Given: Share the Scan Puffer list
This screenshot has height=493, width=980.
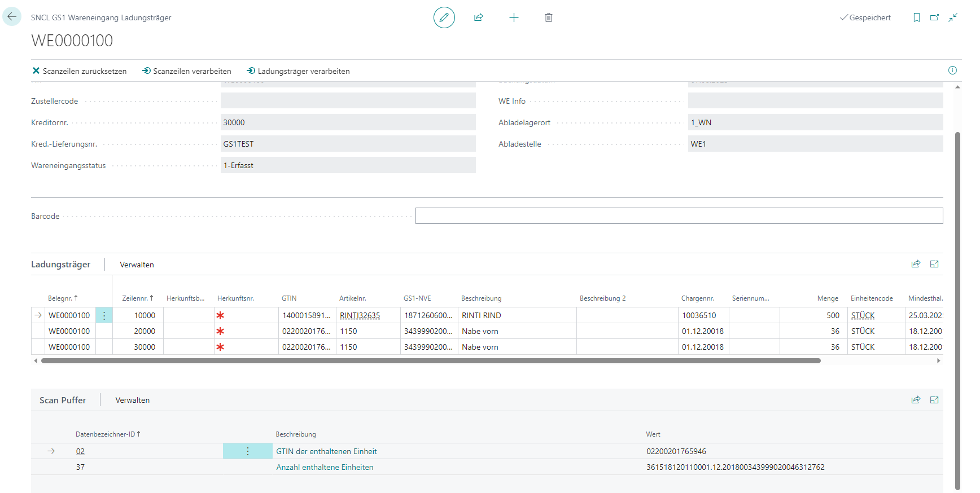Looking at the screenshot, I should pos(916,400).
